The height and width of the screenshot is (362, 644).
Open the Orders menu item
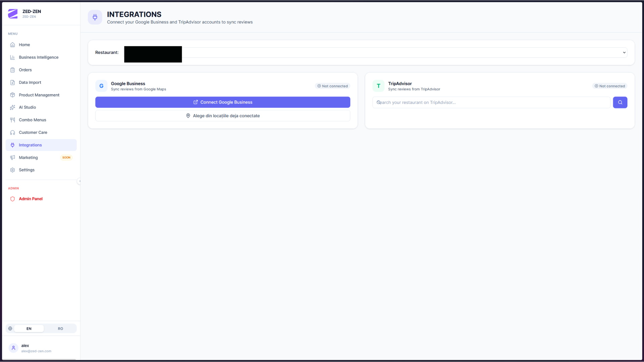pyautogui.click(x=41, y=70)
